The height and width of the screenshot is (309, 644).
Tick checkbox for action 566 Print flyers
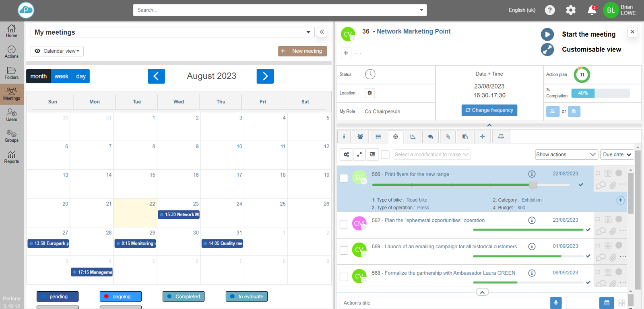(344, 178)
